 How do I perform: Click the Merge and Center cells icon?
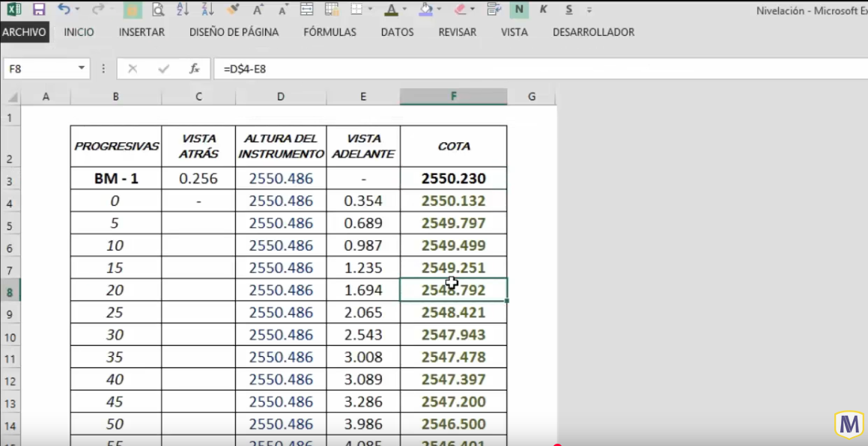pyautogui.click(x=306, y=9)
